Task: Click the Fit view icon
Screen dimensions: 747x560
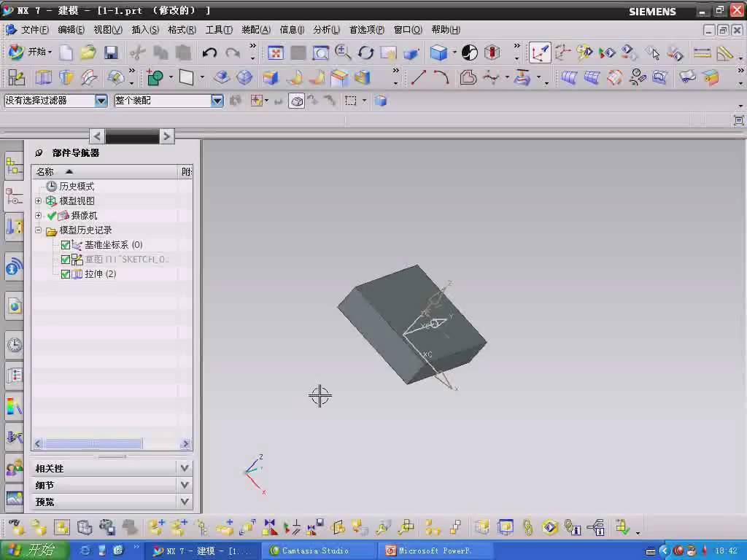Action: point(275,52)
